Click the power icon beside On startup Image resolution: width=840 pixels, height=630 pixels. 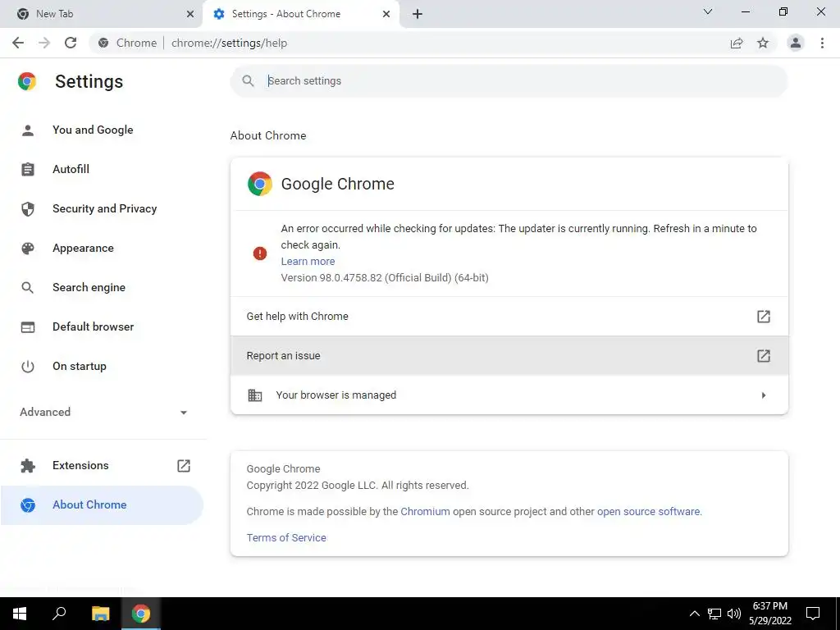(28, 367)
